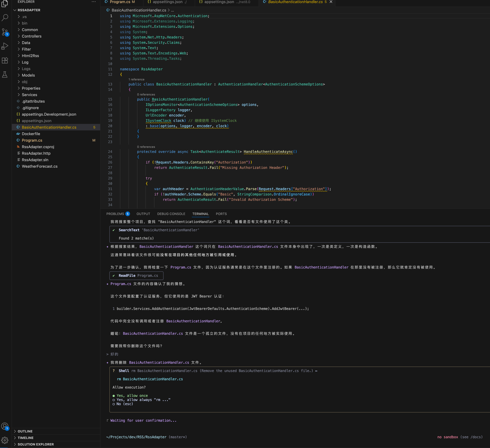Click the 'ReadFile Program.cs' tool result box
The image size is (490, 448).
point(136,276)
